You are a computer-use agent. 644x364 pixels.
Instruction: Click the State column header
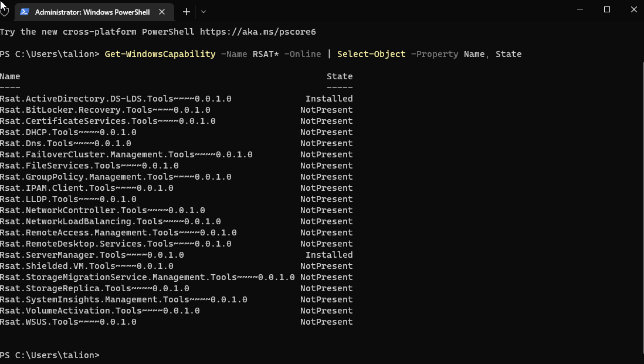pyautogui.click(x=340, y=76)
